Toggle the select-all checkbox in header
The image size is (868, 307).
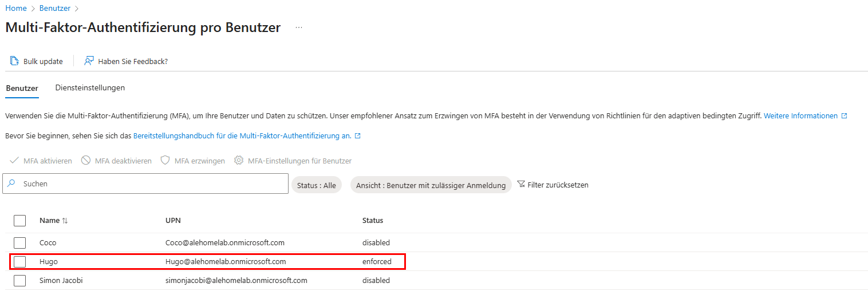tap(20, 221)
